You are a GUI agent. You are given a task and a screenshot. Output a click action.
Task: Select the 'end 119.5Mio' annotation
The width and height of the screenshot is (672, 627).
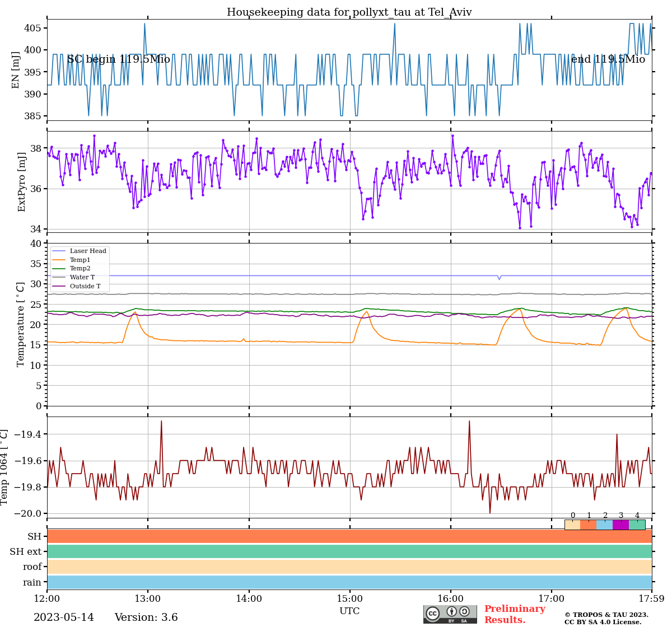[608, 59]
